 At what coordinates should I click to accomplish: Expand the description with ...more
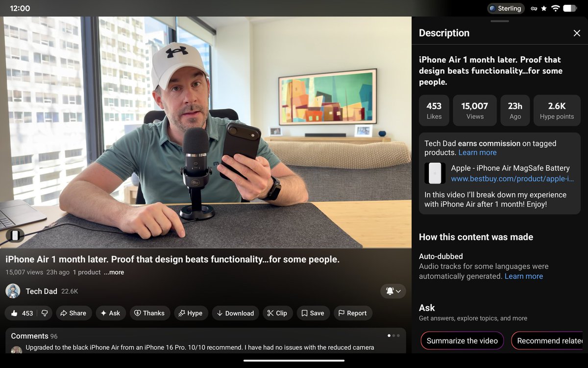pyautogui.click(x=114, y=272)
